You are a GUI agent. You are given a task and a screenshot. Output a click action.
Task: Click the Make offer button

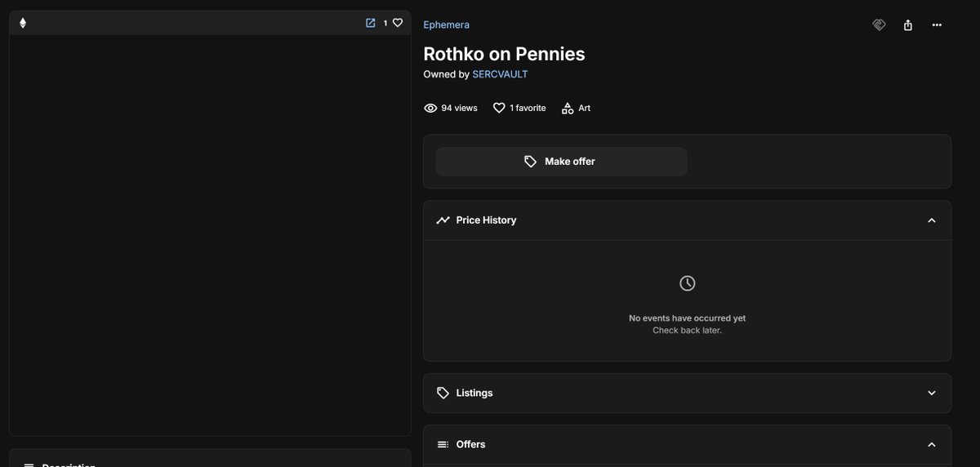tap(561, 162)
